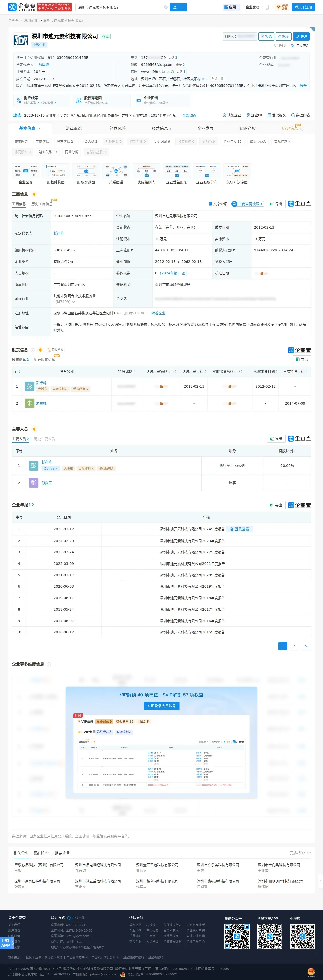Expand 更多 1 official websites
The image size is (323, 980).
coord(181,71)
